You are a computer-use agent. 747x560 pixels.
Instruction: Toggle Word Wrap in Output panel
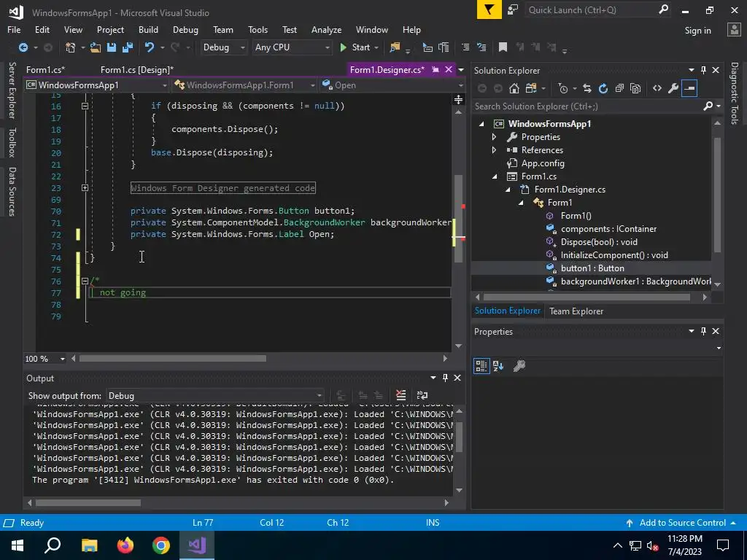[422, 395]
